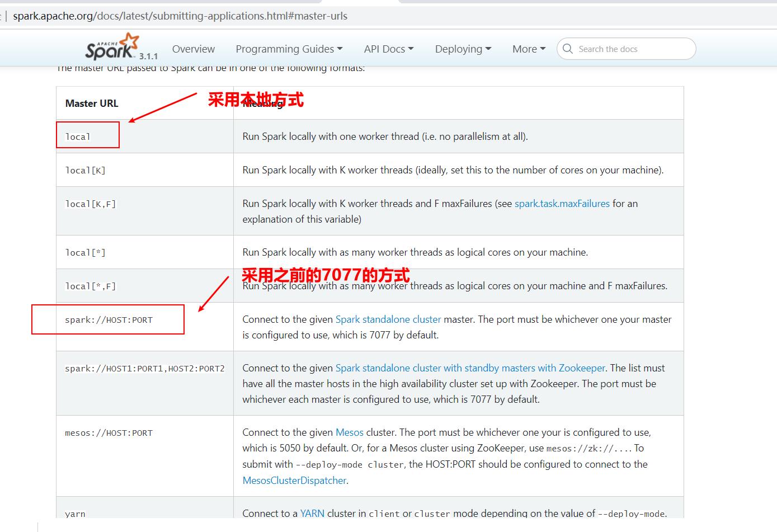Click text 'which is 5050 by default'
Screen dimensions: 777x532
pos(293,448)
